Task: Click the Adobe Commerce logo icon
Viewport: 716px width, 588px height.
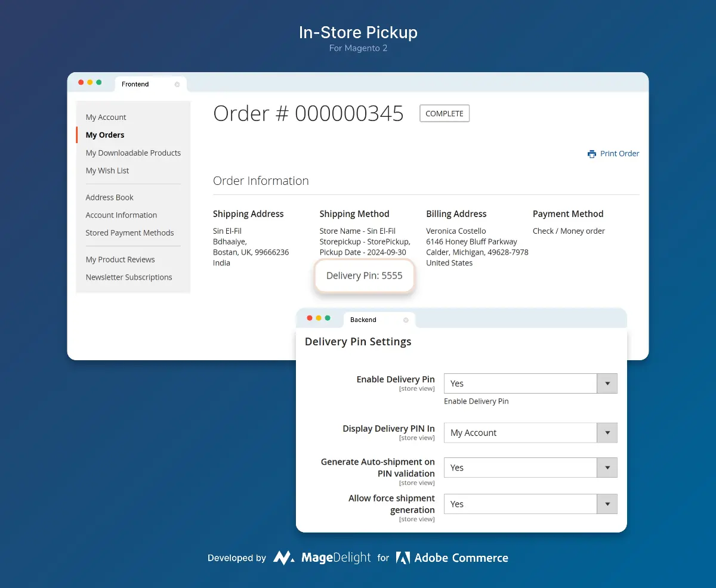Action: coord(403,558)
